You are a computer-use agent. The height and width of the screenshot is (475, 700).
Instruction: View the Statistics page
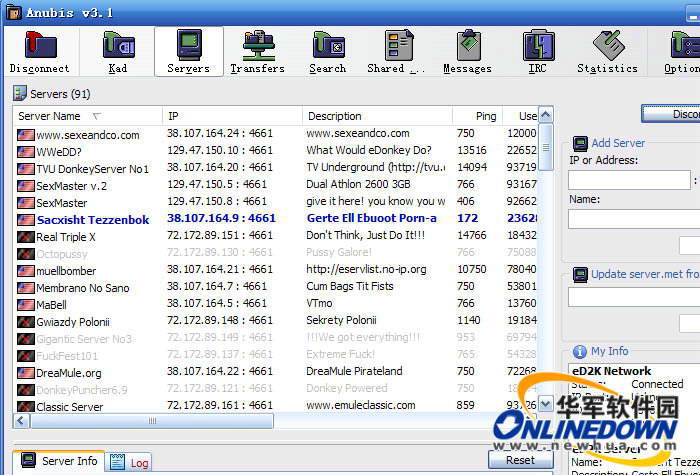click(608, 51)
